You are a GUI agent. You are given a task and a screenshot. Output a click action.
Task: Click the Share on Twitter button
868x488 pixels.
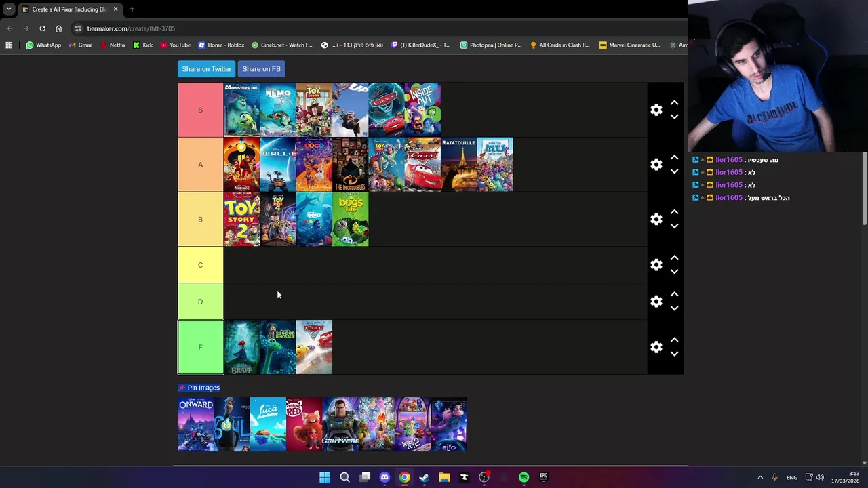pos(206,69)
